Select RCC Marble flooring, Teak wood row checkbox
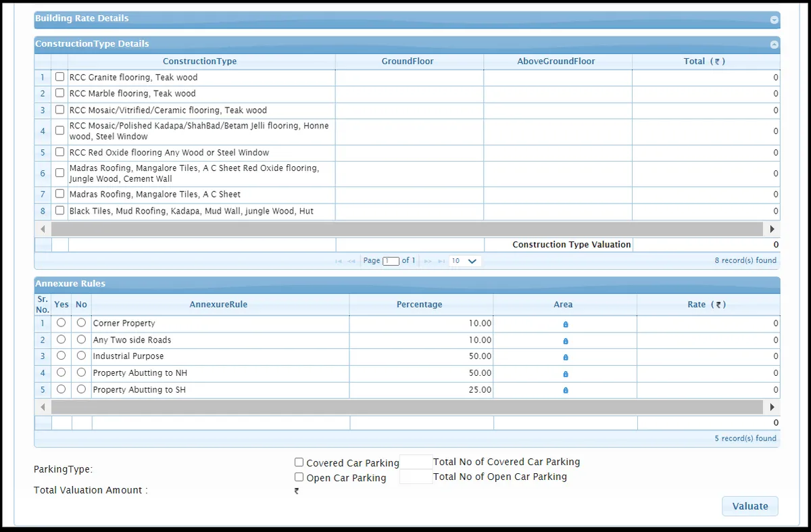 59,93
